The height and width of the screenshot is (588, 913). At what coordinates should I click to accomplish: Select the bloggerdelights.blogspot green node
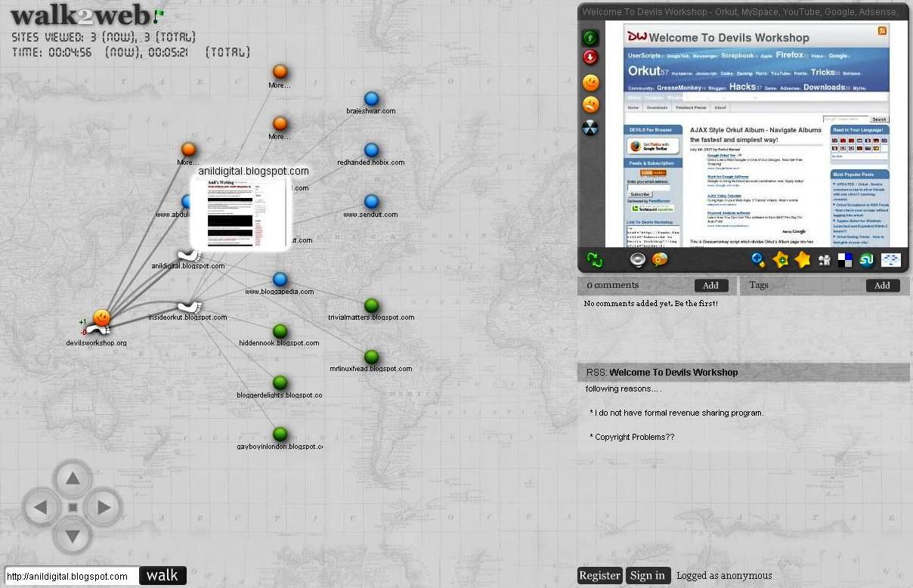point(280,382)
